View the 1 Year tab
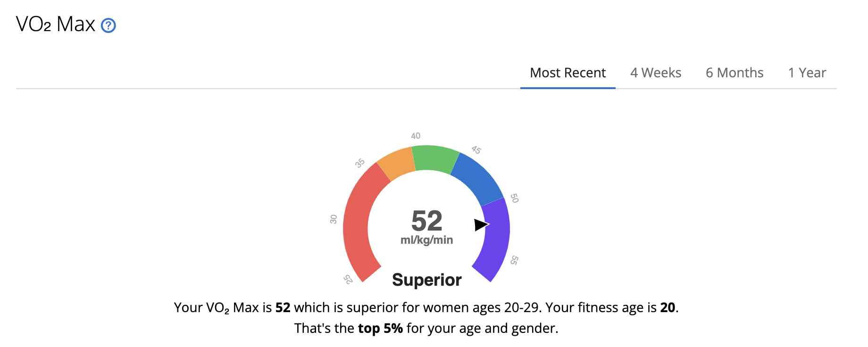 [807, 73]
